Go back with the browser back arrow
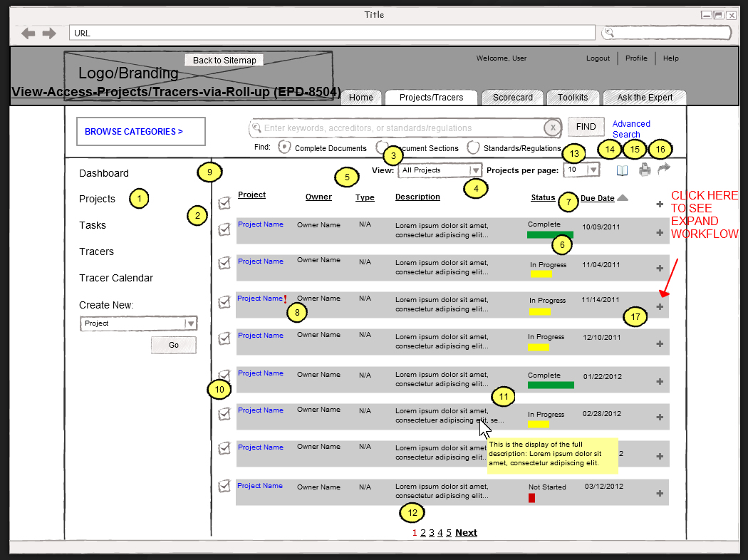748x560 pixels. (x=28, y=33)
